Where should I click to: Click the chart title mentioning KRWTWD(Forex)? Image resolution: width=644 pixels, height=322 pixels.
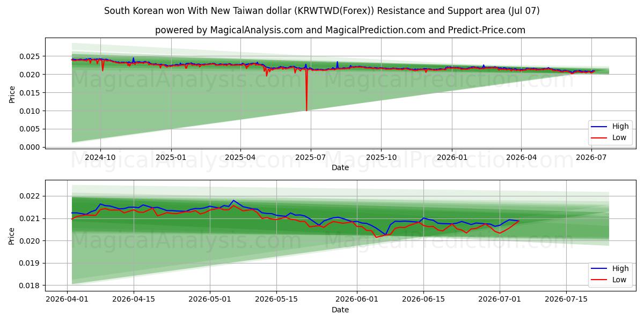(x=322, y=11)
